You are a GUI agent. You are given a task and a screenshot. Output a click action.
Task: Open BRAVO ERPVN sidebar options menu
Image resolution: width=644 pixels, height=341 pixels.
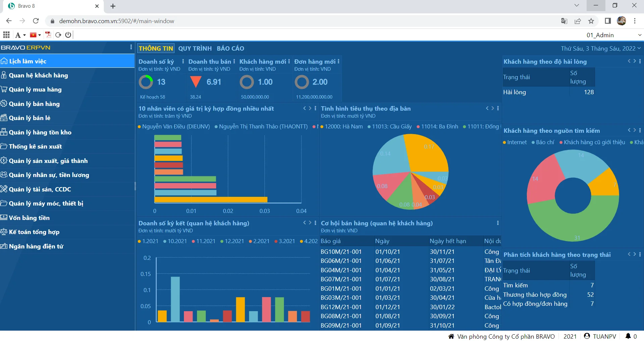(131, 47)
